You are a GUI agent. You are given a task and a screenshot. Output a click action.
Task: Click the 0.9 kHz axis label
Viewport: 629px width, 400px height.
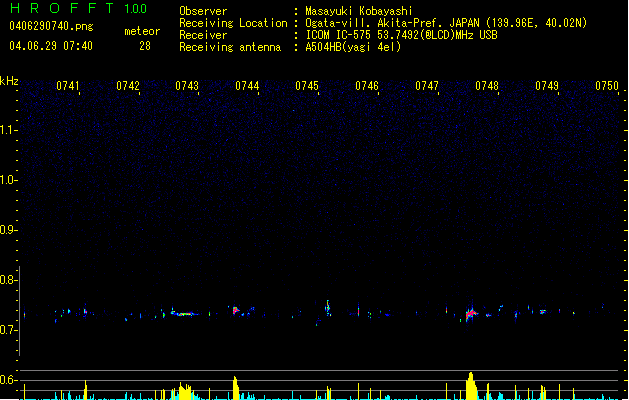tap(8, 230)
